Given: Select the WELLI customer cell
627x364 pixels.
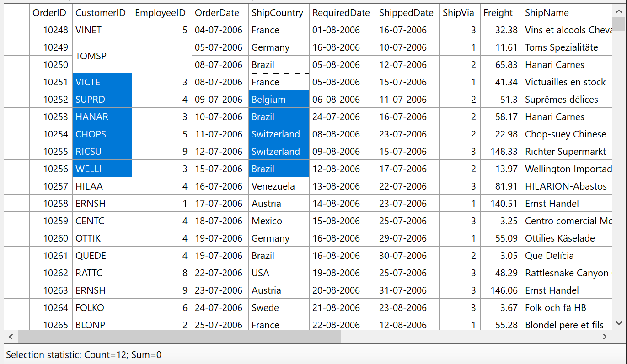Looking at the screenshot, I should tap(102, 169).
